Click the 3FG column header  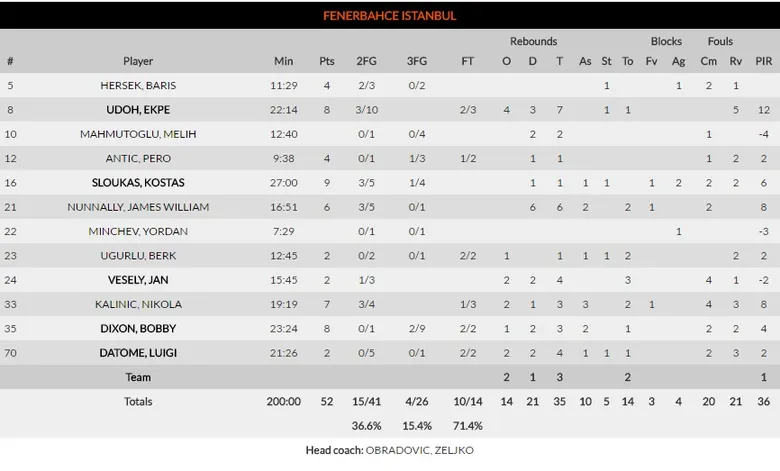coord(417,61)
